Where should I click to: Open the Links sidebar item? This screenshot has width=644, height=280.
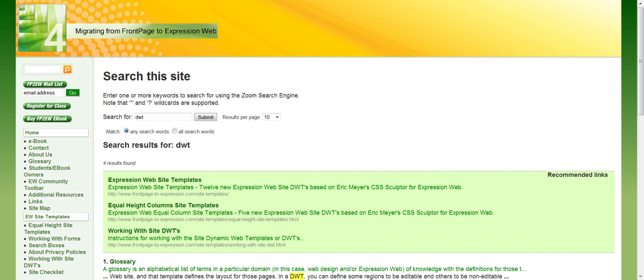point(35,201)
